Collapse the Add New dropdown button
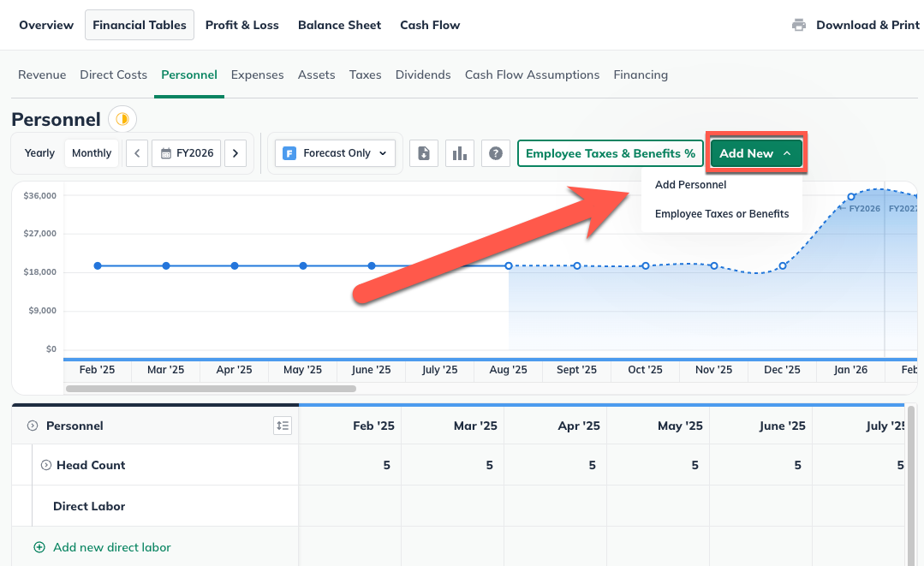Viewport: 924px width, 566px height. click(x=756, y=153)
